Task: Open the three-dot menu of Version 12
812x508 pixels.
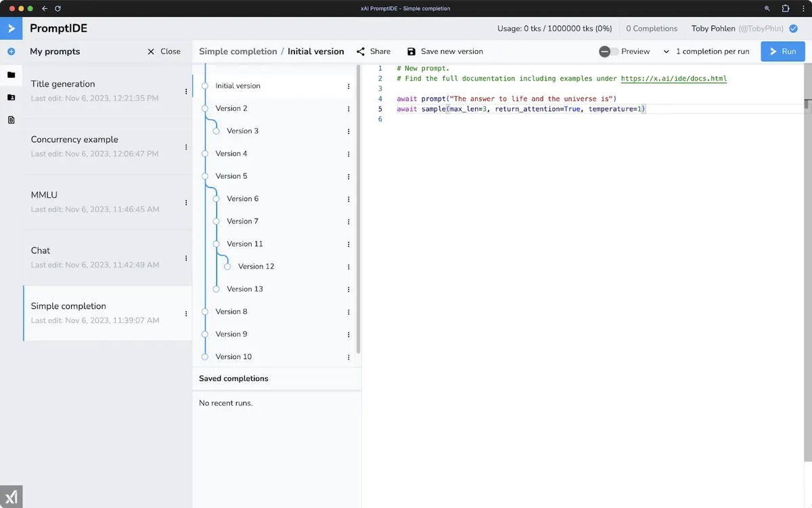Action: coord(348,267)
